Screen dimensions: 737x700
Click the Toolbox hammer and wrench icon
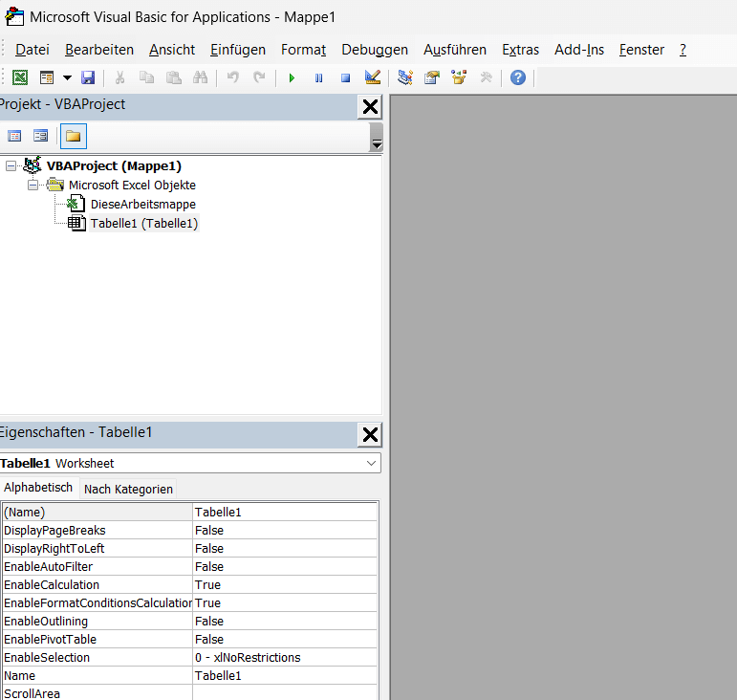[x=486, y=77]
